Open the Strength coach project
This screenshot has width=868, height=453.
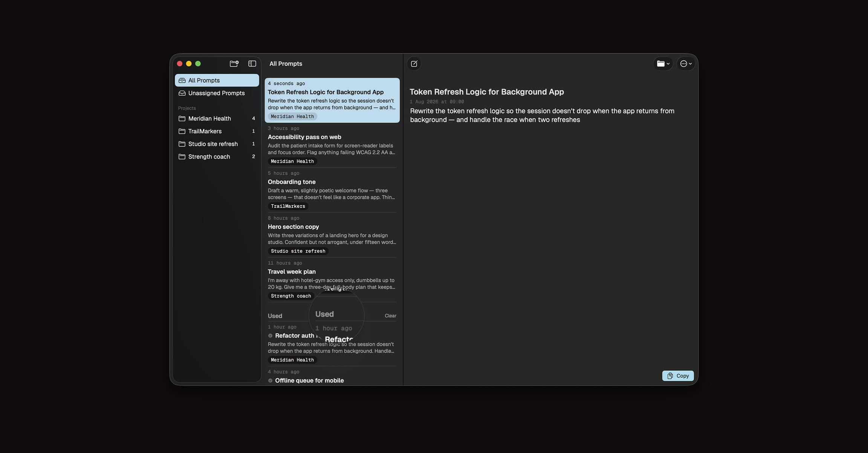point(217,157)
